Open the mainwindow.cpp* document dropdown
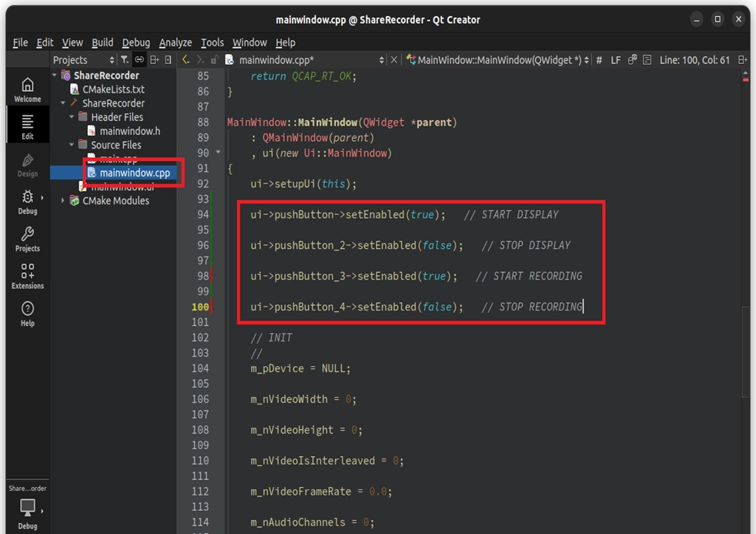Viewport: 756px width, 534px height. 311,60
